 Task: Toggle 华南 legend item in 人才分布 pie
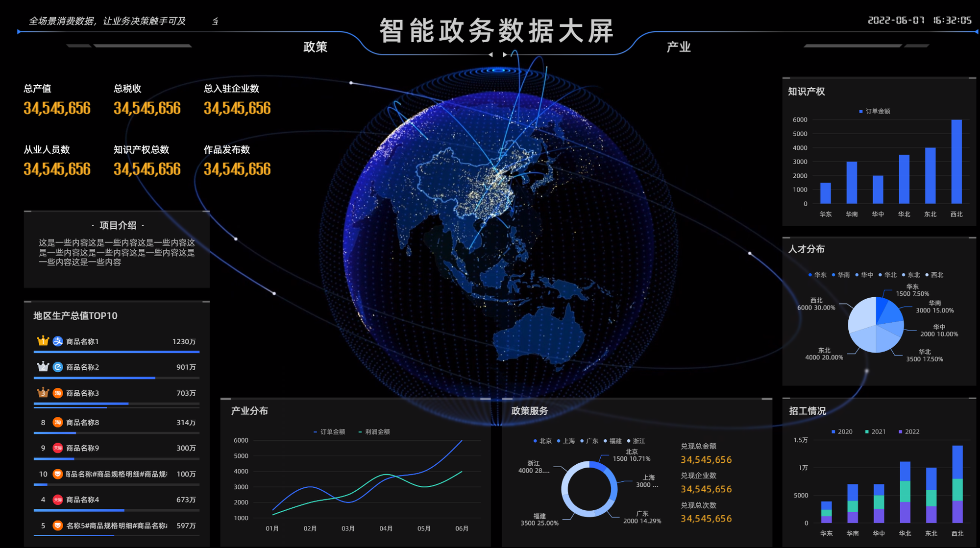840,275
